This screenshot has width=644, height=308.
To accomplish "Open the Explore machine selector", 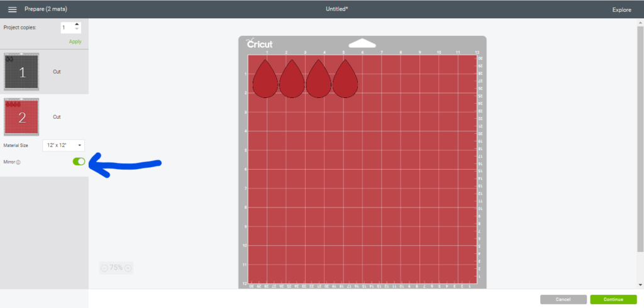I will 621,10.
